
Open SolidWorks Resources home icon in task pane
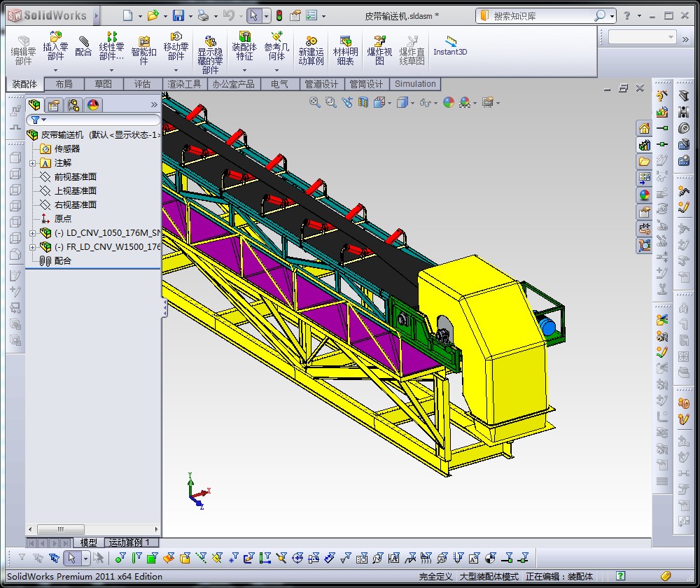pos(644,129)
